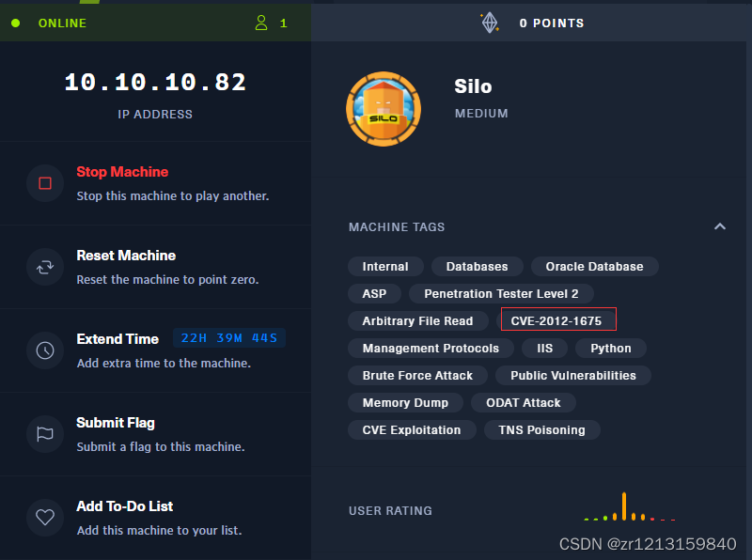
Task: Select the Memory Dump tag
Action: pyautogui.click(x=405, y=403)
